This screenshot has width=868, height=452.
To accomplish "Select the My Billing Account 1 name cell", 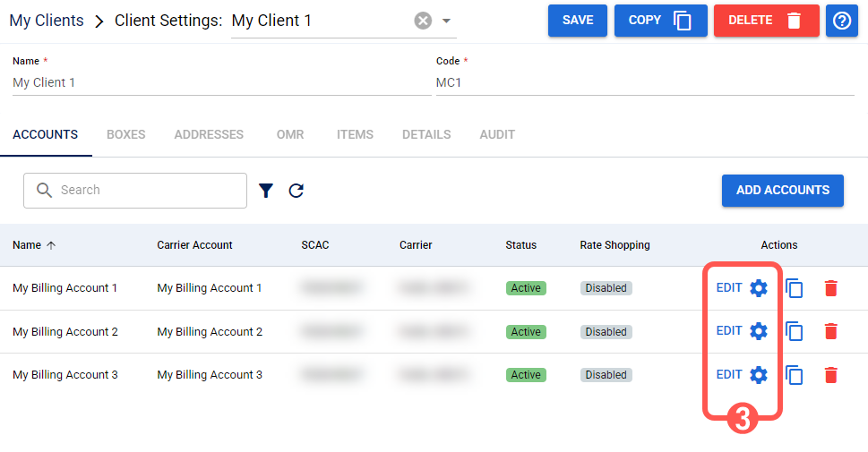I will (x=64, y=288).
